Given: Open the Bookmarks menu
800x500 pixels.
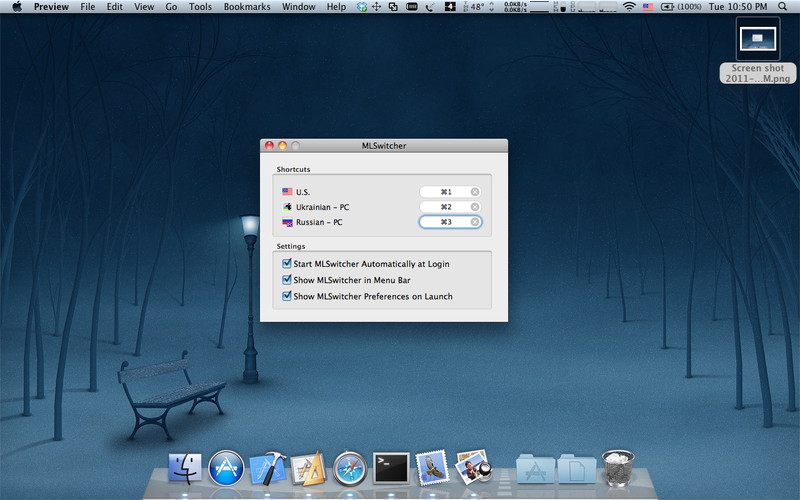Looking at the screenshot, I should [x=247, y=7].
